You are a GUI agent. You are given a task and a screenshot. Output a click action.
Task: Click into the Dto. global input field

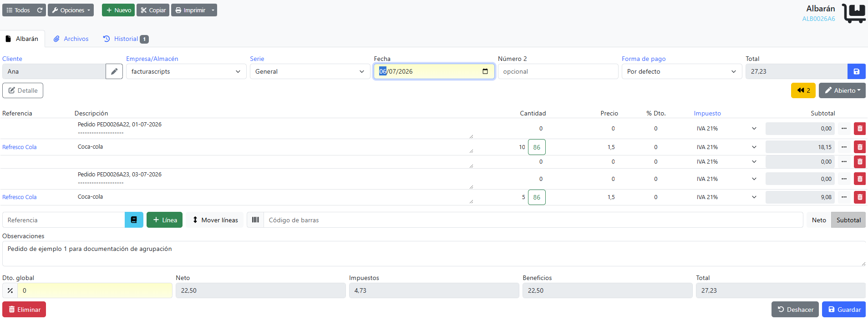[95, 290]
